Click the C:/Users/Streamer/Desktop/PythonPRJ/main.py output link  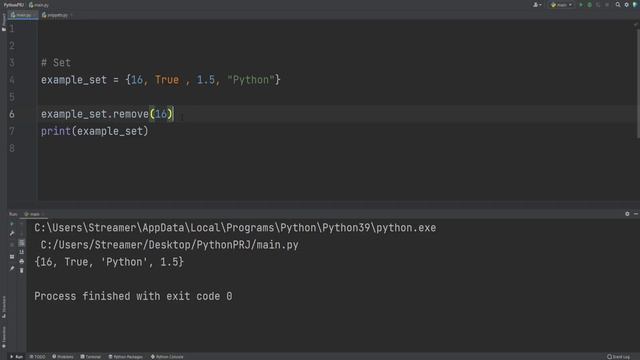coord(169,245)
